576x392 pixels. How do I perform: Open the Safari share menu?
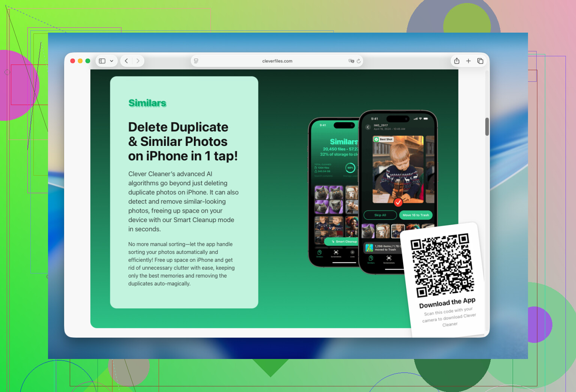[457, 61]
